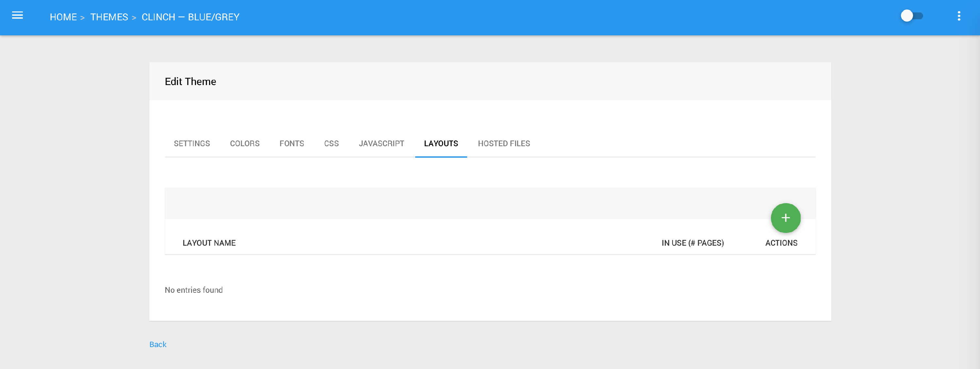Open the JavaScript tab
This screenshot has width=980, height=369.
[x=381, y=144]
